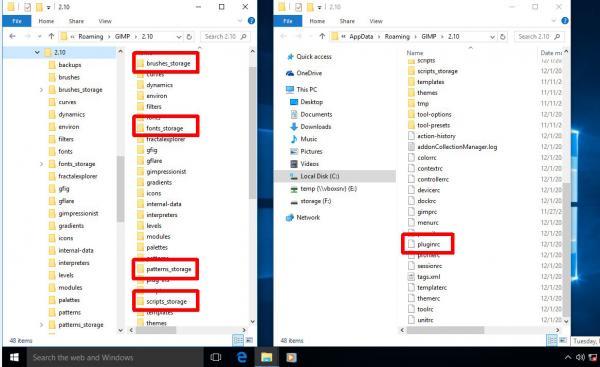Go back in the left window
Screen dimensions: 600x367
click(x=12, y=36)
